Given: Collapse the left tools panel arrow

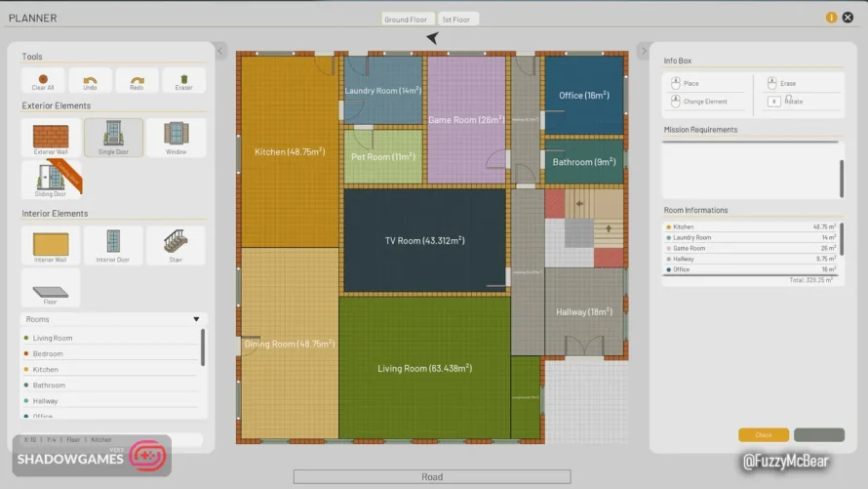Looking at the screenshot, I should point(220,51).
